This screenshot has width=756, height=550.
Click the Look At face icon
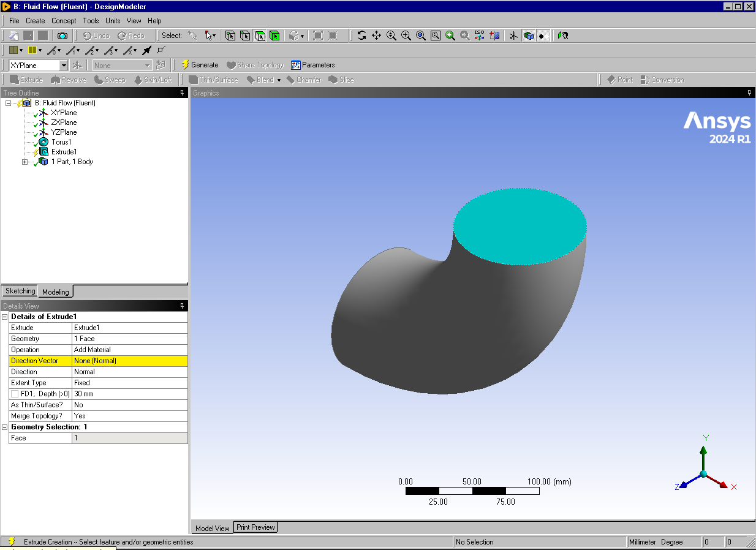(x=495, y=36)
